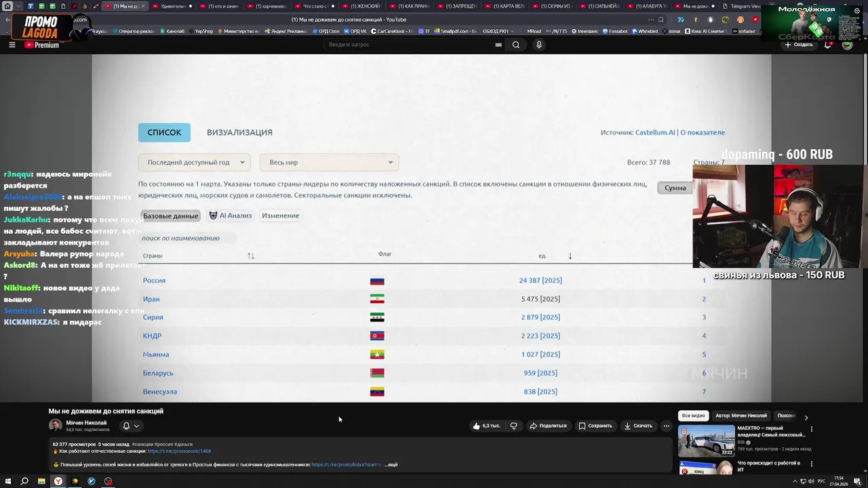
Task: Go to YouTube Premium home logo
Action: pos(42,45)
